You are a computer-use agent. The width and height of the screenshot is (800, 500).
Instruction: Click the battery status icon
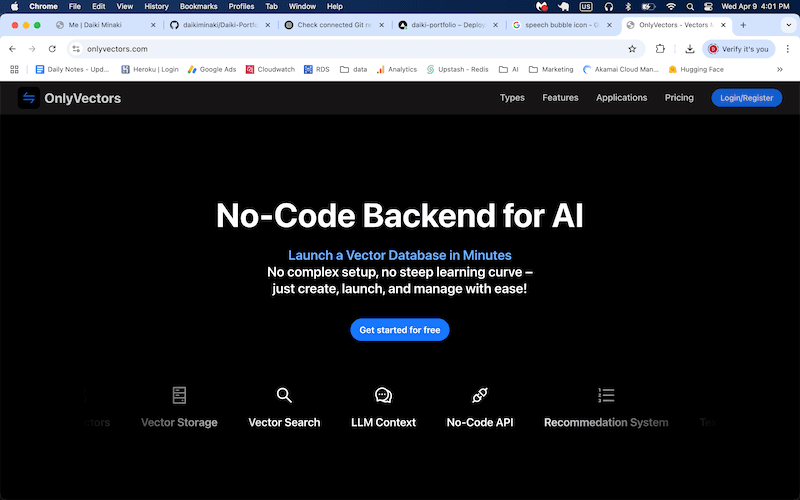click(648, 7)
